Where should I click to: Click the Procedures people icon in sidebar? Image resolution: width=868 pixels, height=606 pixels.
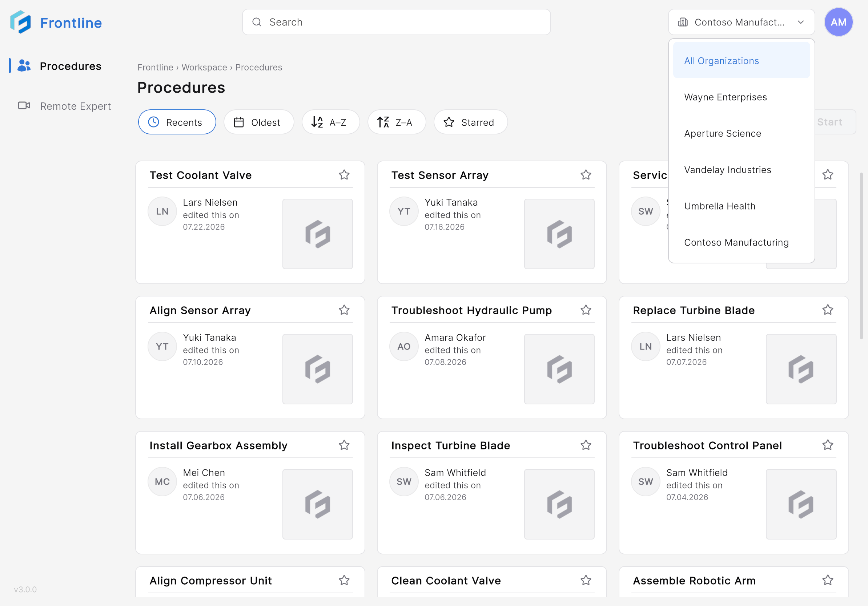[24, 66]
